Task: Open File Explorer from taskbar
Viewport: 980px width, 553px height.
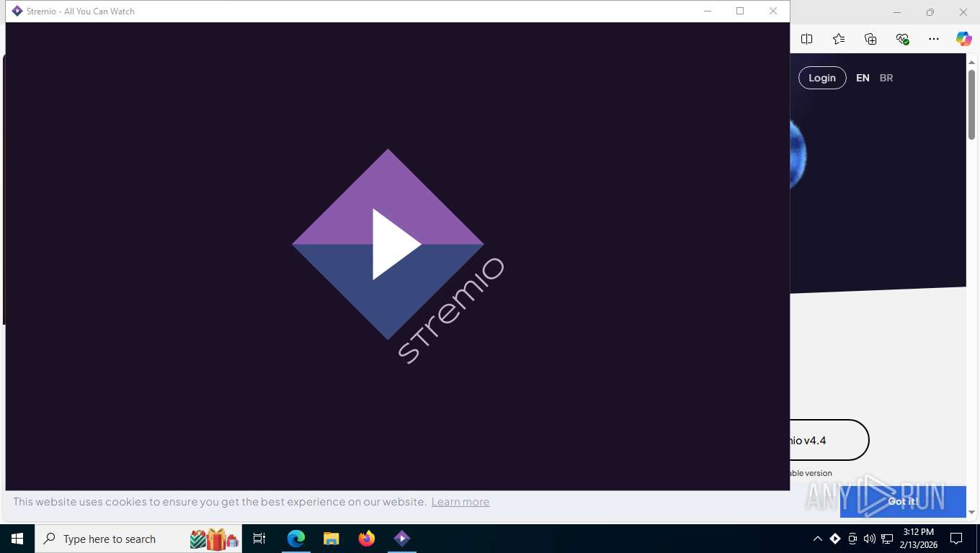Action: click(331, 539)
